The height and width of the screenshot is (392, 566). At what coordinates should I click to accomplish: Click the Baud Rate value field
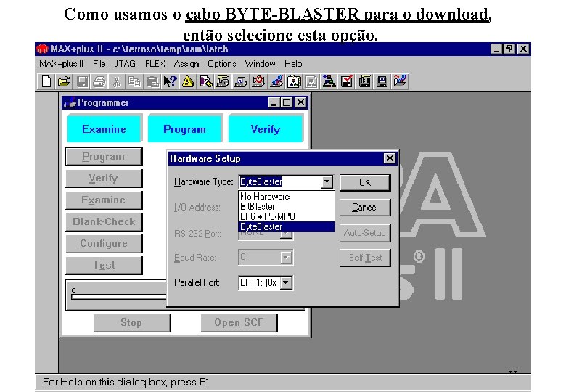(x=260, y=258)
